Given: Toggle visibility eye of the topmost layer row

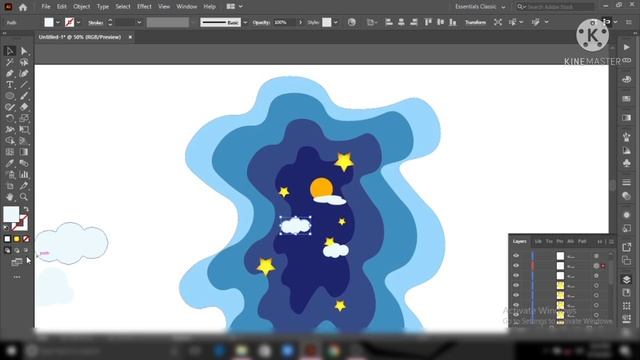Looking at the screenshot, I should pyautogui.click(x=516, y=256).
